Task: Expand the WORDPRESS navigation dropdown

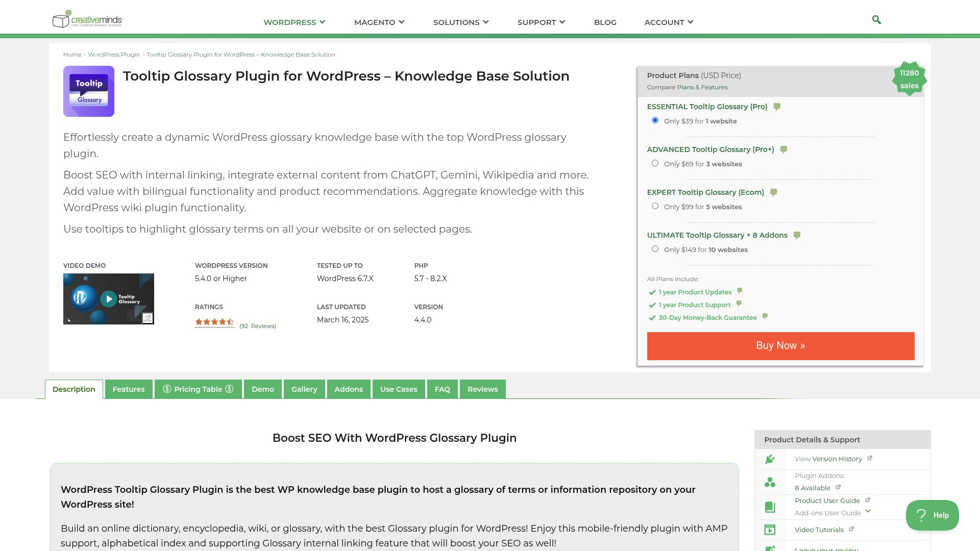Action: click(x=293, y=22)
